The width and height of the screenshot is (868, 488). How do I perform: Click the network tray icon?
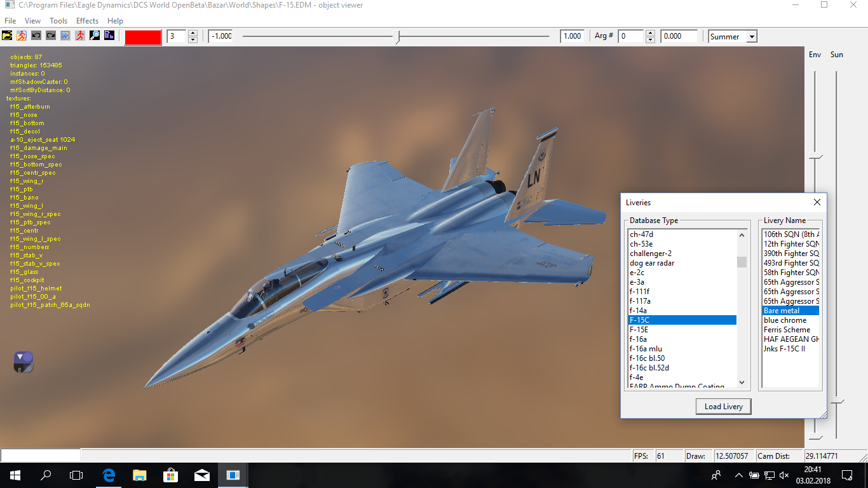click(x=769, y=475)
